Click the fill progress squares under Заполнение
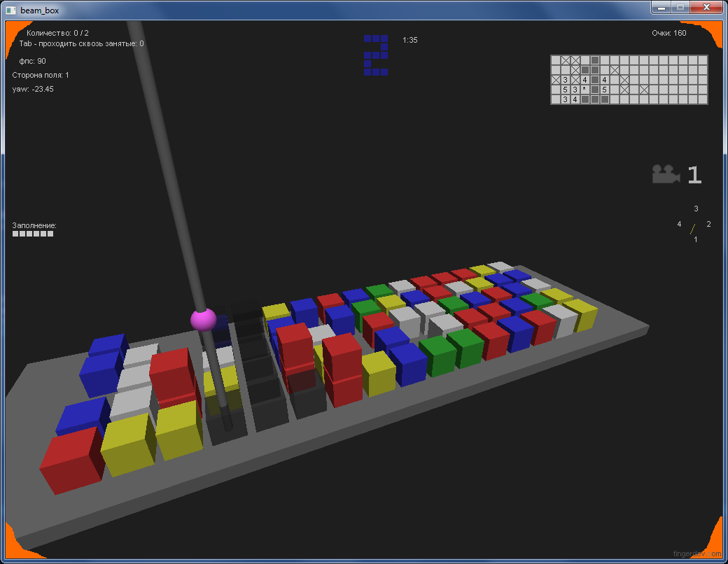The width and height of the screenshot is (728, 564). (x=33, y=234)
